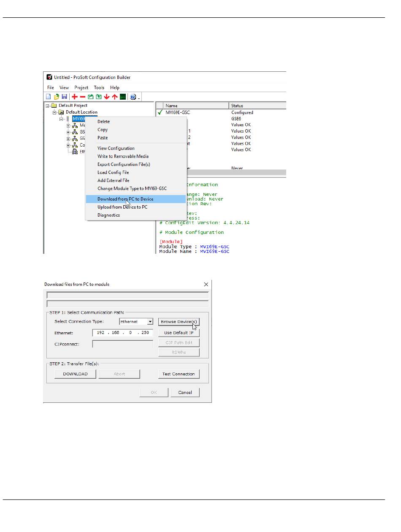Click the network icon beside the Co tree row
Screen dimensions: 401x532
[x=76, y=145]
